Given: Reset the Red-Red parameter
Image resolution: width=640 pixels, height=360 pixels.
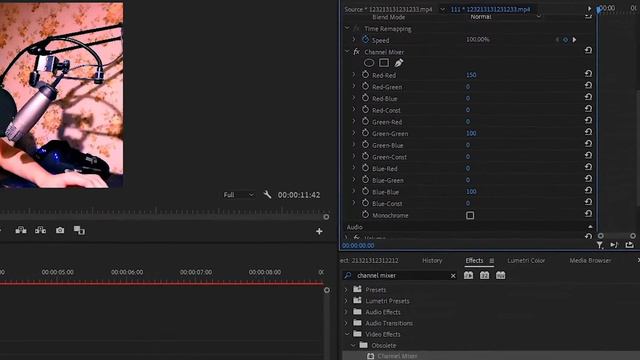Looking at the screenshot, I should [588, 74].
